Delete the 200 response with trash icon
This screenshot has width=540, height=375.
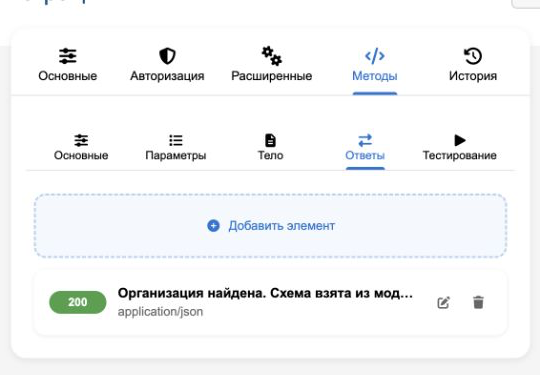click(x=478, y=302)
